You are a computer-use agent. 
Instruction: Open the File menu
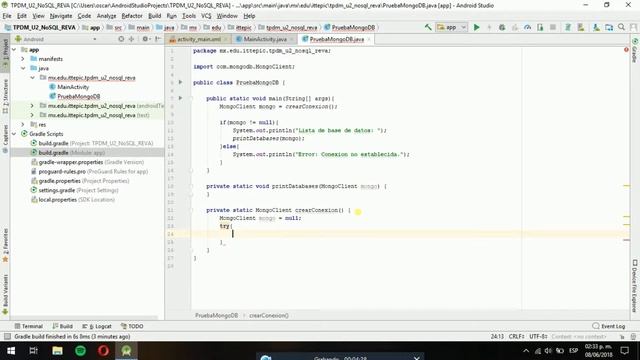point(7,16)
